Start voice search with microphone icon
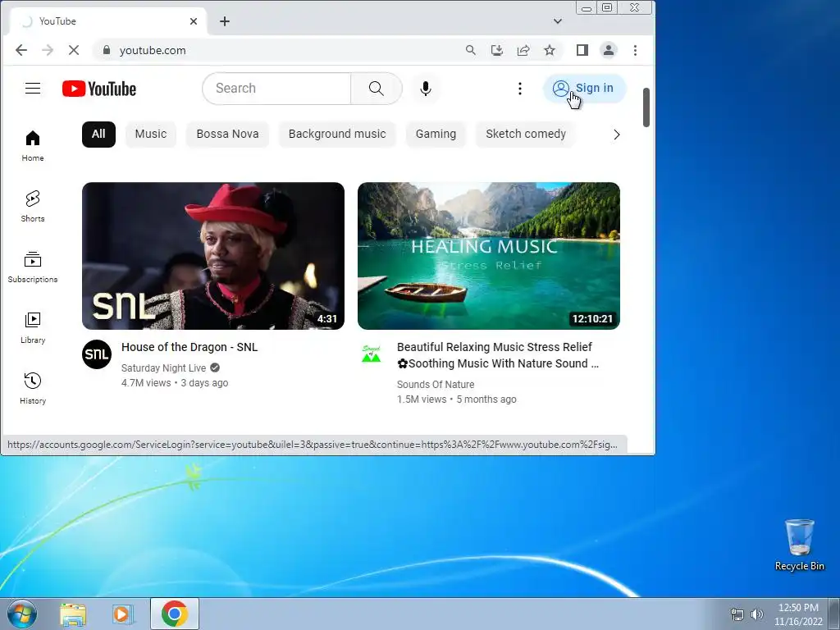Screen dimensions: 840x630 [x=426, y=89]
